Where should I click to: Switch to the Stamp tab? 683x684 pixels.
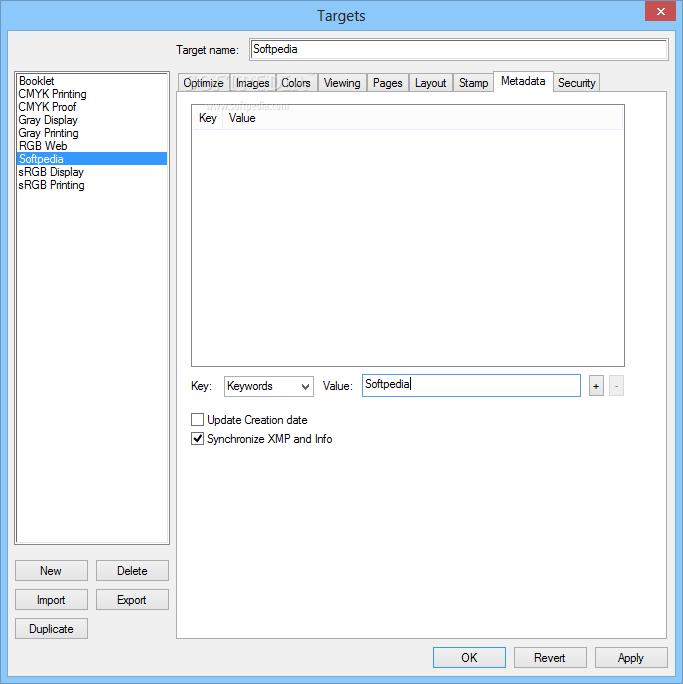point(473,83)
